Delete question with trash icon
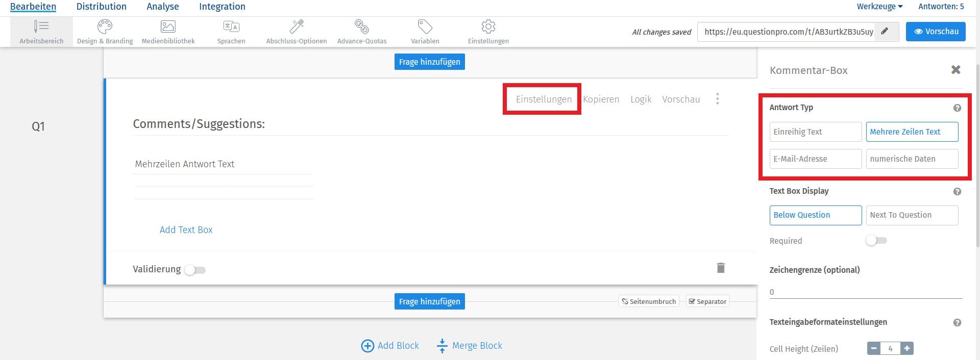Image resolution: width=980 pixels, height=360 pixels. tap(721, 268)
